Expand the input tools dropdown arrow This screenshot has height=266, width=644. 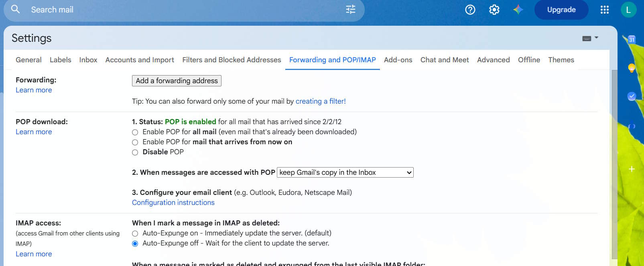coord(596,38)
